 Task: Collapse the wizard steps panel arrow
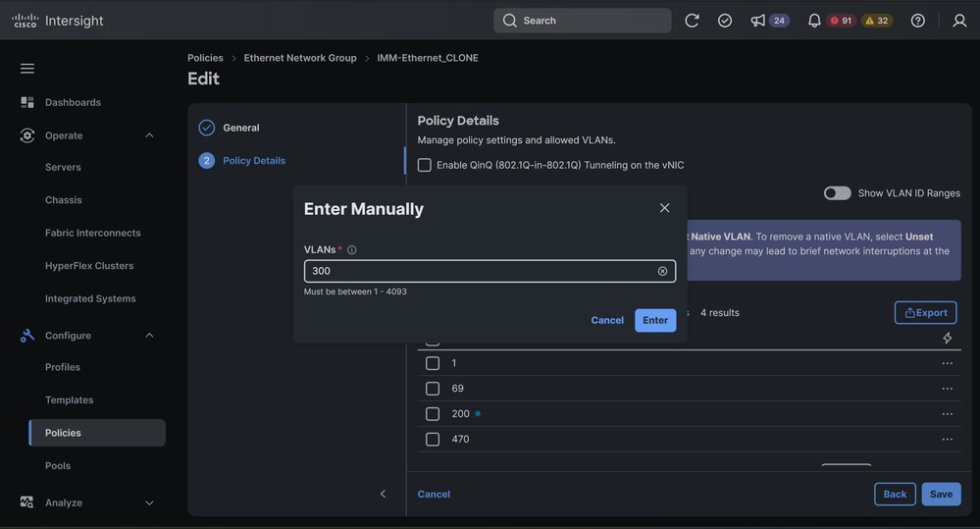coord(384,494)
